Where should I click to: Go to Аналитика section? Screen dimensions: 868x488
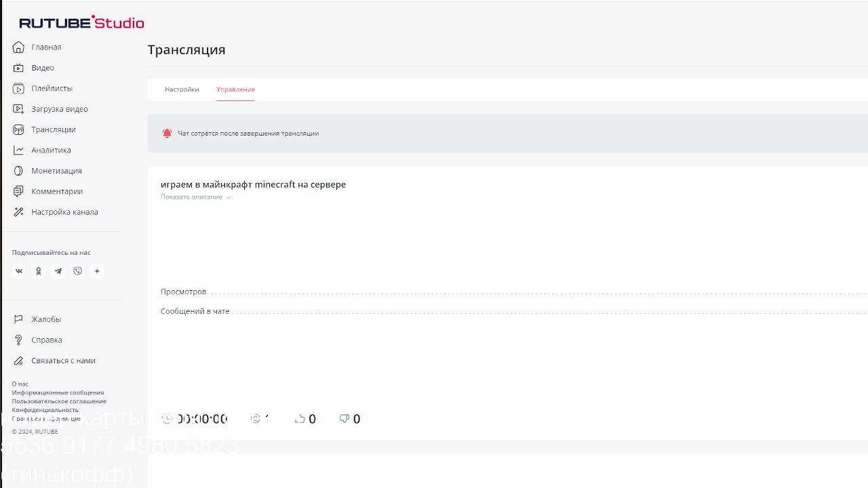51,150
